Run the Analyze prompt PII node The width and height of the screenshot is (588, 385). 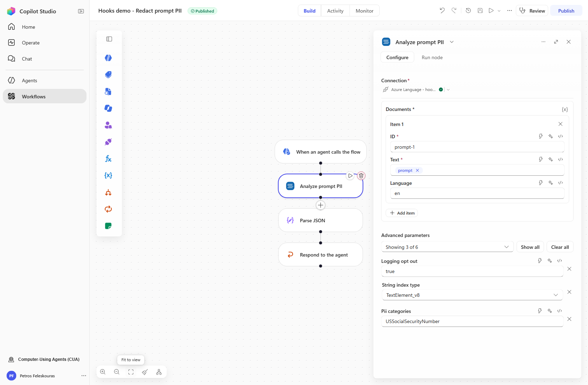[x=350, y=176]
